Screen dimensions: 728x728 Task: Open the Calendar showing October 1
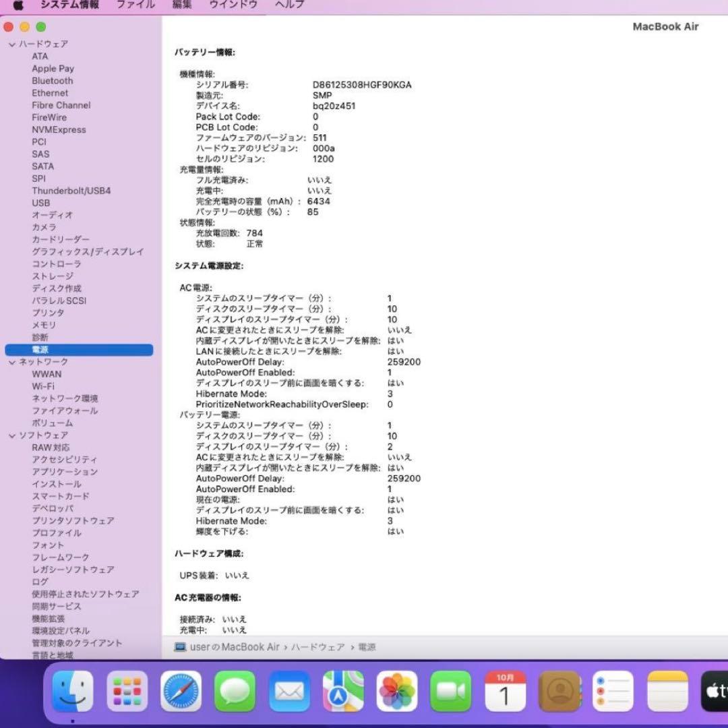(504, 691)
